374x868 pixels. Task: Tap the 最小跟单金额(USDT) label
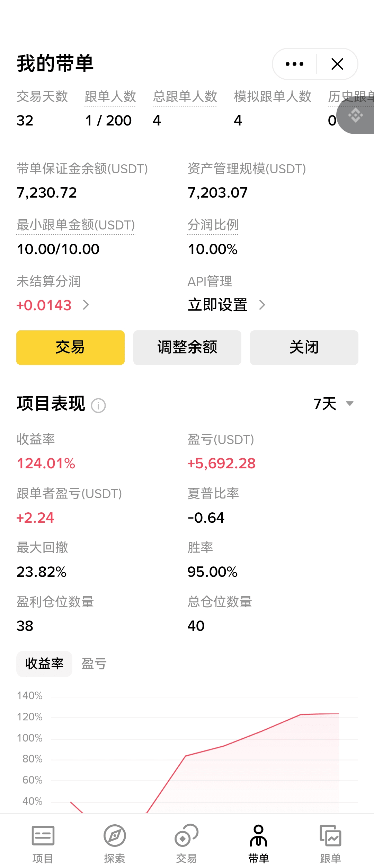pyautogui.click(x=75, y=225)
